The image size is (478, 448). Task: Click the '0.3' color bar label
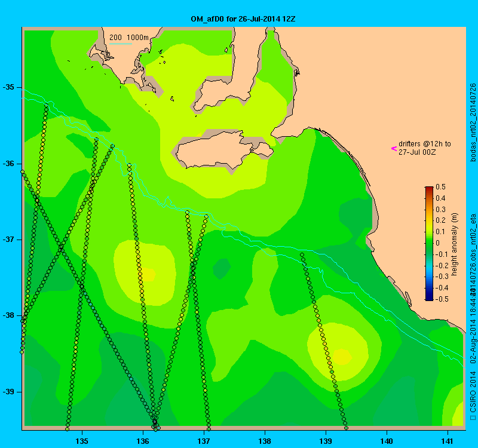[440, 210]
